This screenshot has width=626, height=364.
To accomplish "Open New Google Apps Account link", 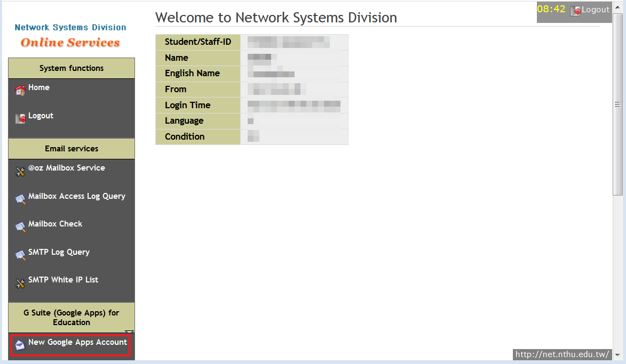I will (x=77, y=342).
